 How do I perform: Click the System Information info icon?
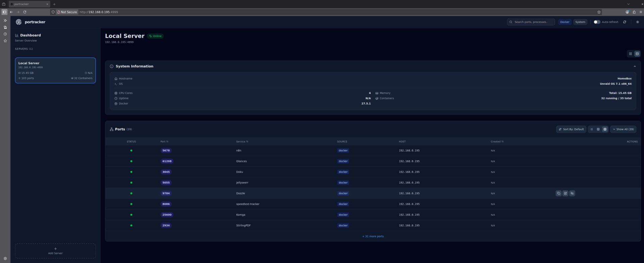pos(112,67)
